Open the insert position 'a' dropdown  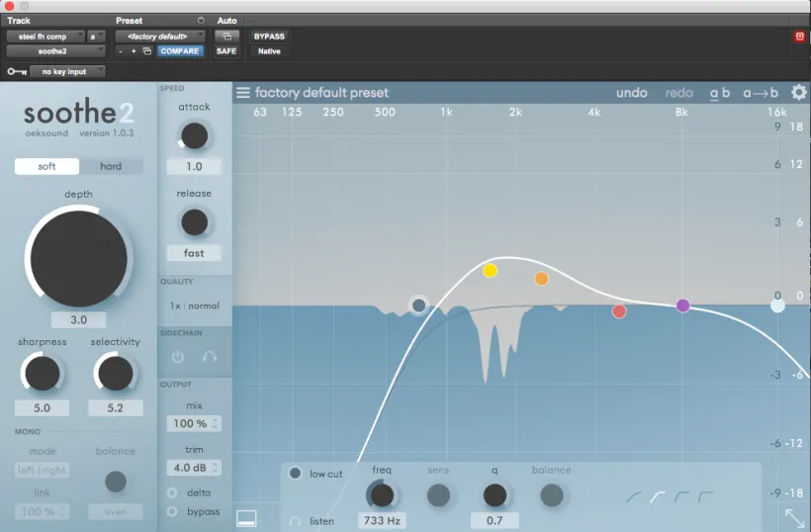(x=96, y=37)
